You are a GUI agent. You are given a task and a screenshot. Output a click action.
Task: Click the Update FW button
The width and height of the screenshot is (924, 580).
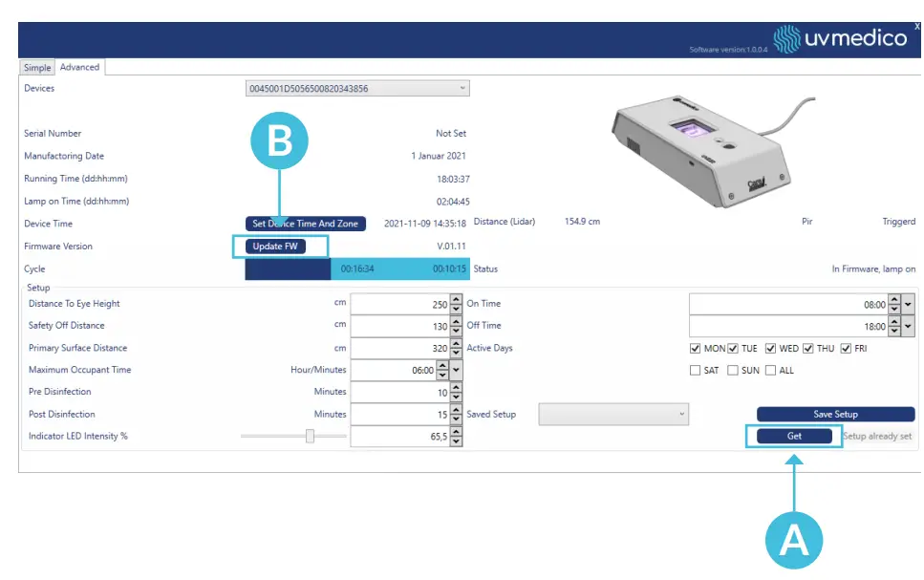pyautogui.click(x=275, y=247)
